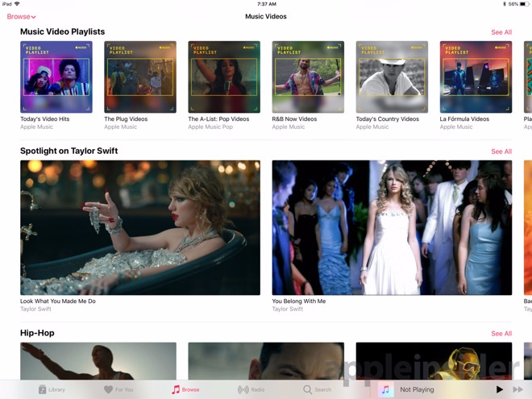Tap the Radio broadcast icon
Viewport: 532px width, 399px height.
click(x=243, y=389)
